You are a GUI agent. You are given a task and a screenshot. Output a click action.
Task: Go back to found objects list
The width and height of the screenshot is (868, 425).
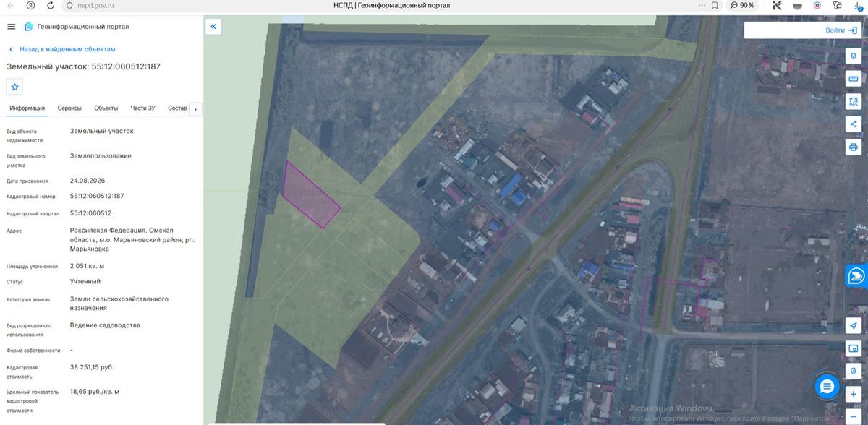coord(61,49)
